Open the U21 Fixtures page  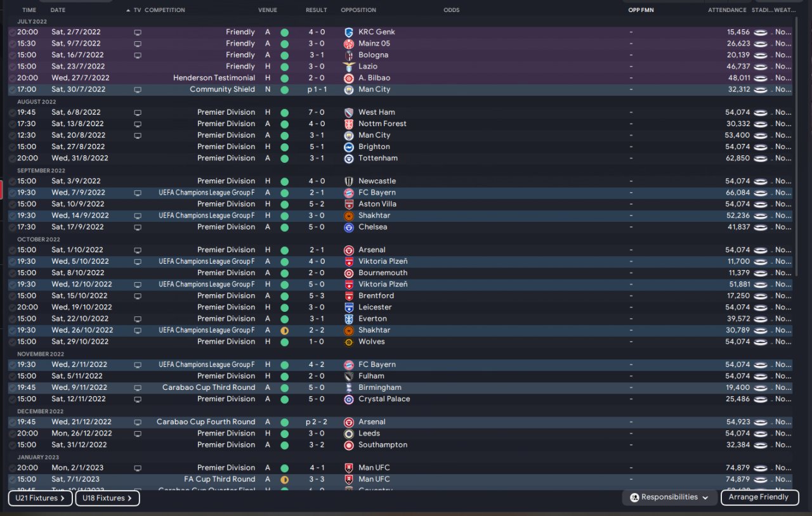click(40, 498)
